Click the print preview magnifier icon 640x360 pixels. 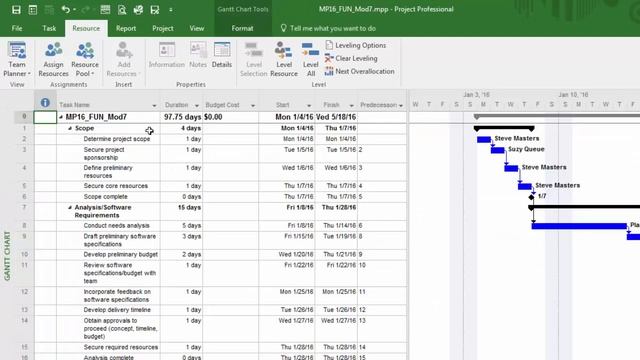(122, 9)
